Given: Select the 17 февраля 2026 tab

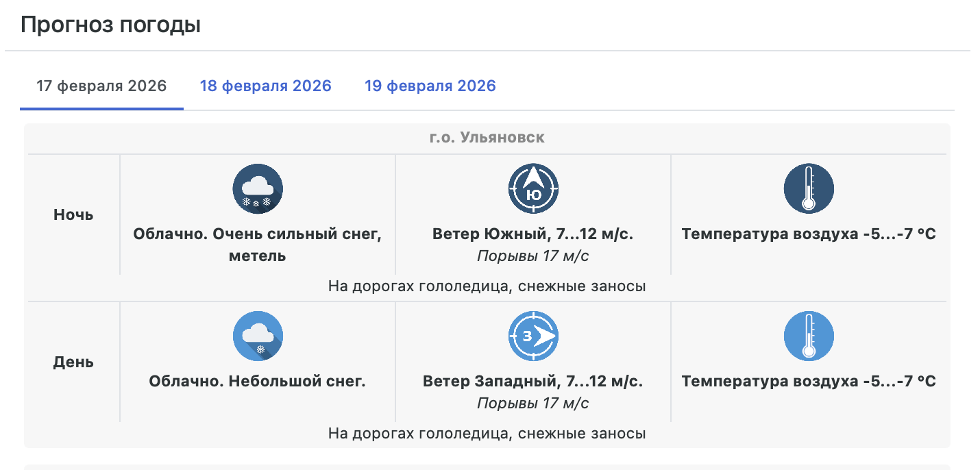Looking at the screenshot, I should 101,86.
